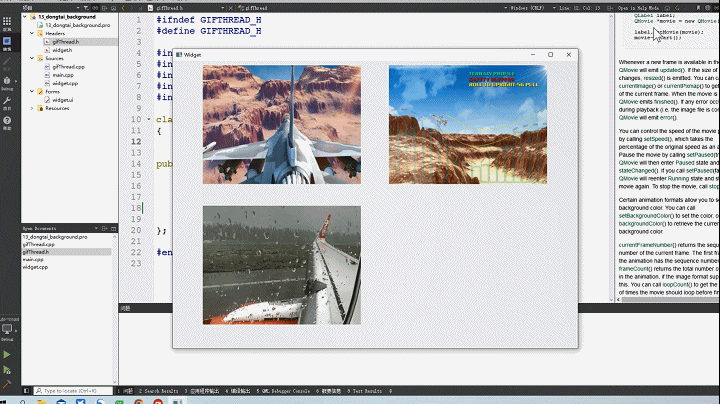Select the kit/target monitor icon

[x=7, y=331]
